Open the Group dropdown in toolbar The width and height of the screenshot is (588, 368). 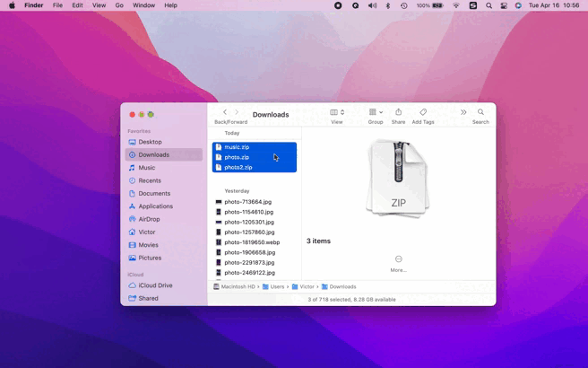pyautogui.click(x=376, y=112)
